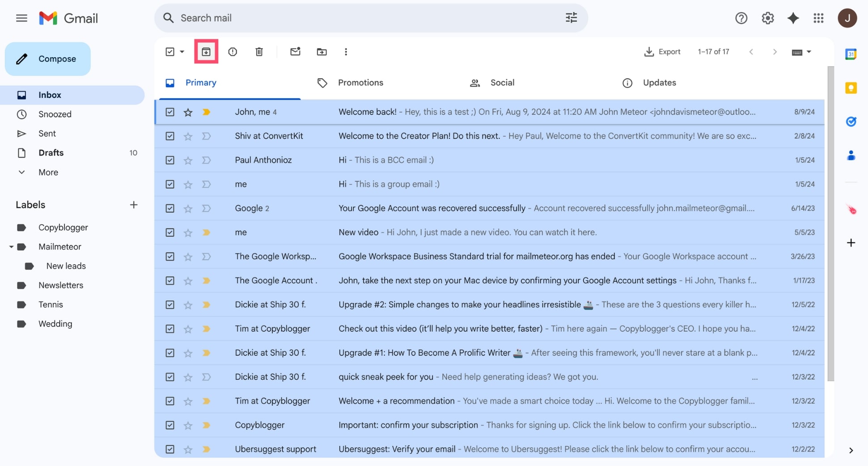Uncheck the Shiv at ConvertKit email
The image size is (868, 466).
[x=170, y=136]
